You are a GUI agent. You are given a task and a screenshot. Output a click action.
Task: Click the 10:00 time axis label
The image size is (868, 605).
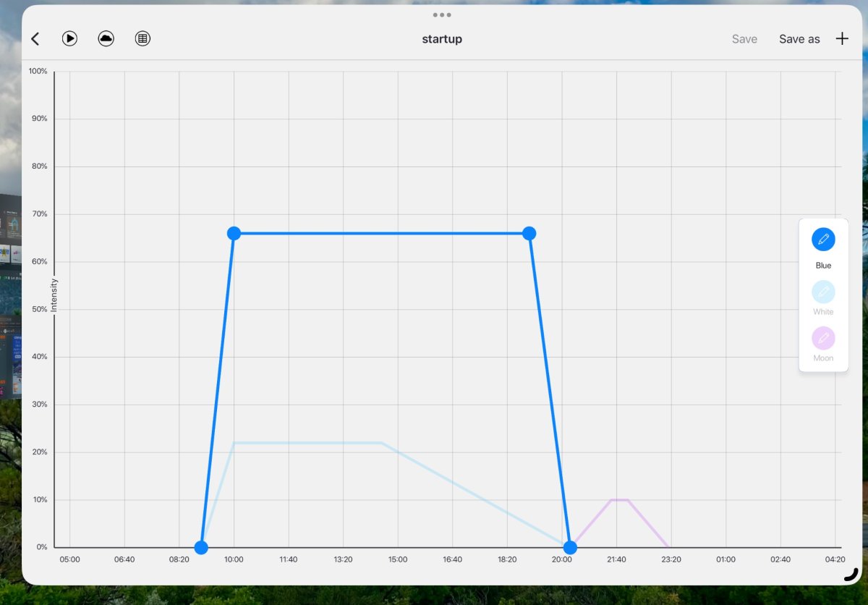[234, 559]
